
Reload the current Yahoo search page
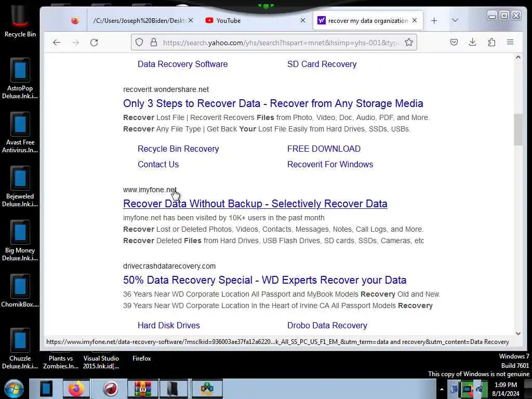tap(94, 43)
